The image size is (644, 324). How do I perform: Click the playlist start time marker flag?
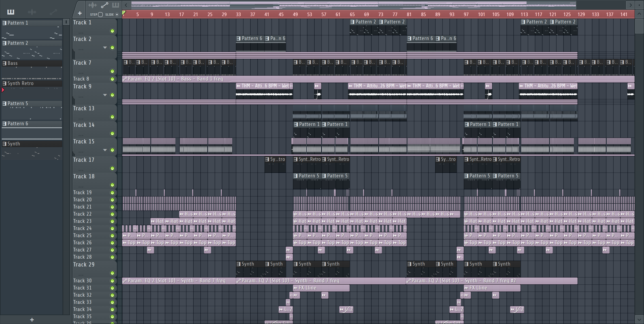pos(124,13)
